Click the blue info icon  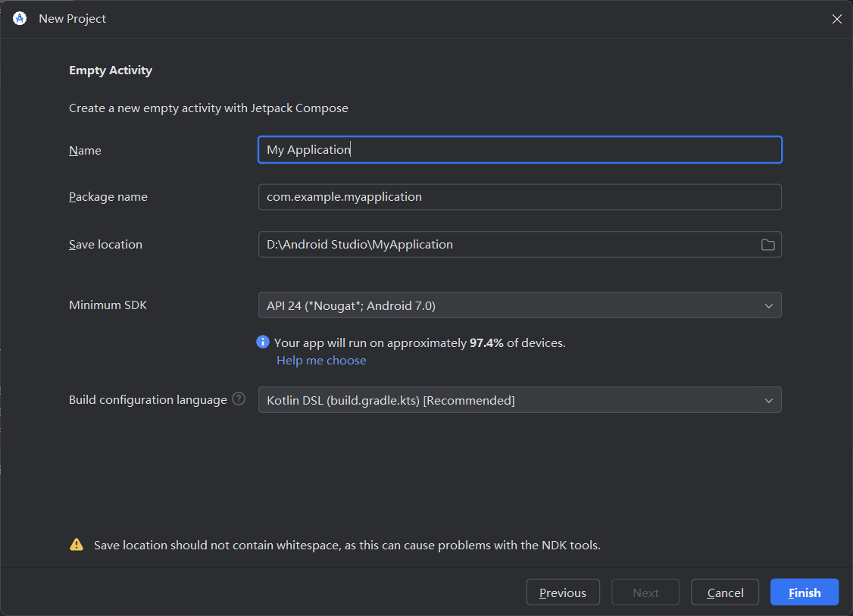[x=263, y=342]
